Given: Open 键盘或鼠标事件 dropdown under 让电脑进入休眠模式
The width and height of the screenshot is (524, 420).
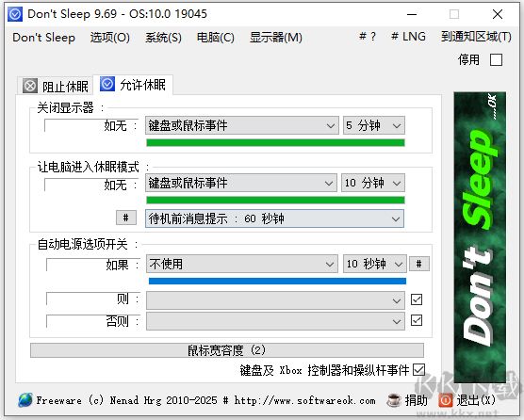Looking at the screenshot, I should [x=241, y=183].
